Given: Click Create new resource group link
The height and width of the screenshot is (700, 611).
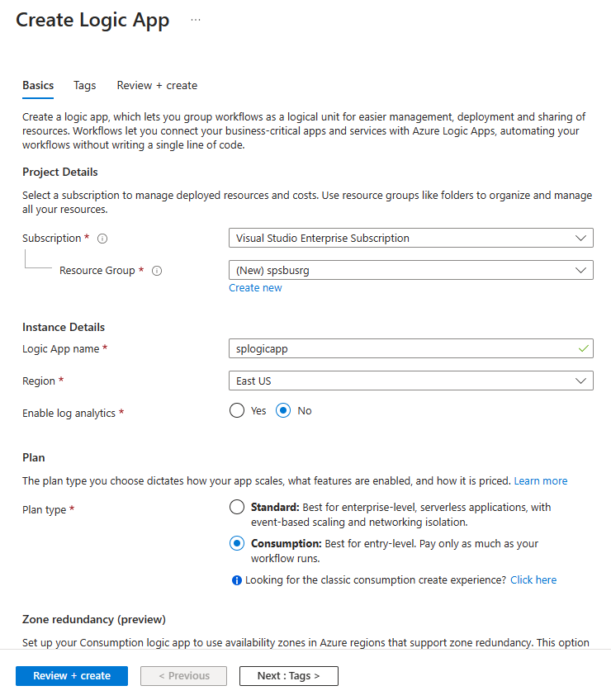Looking at the screenshot, I should pyautogui.click(x=255, y=288).
